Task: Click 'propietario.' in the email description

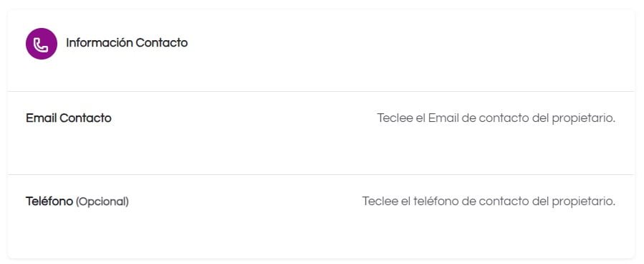Action: click(x=584, y=119)
